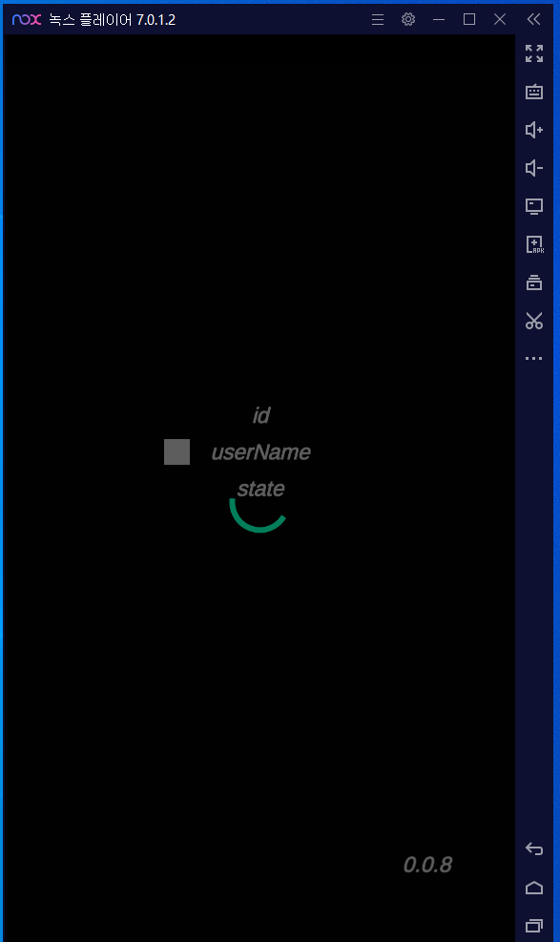This screenshot has width=560, height=942.
Task: Open Android recent apps button
Action: [x=533, y=926]
